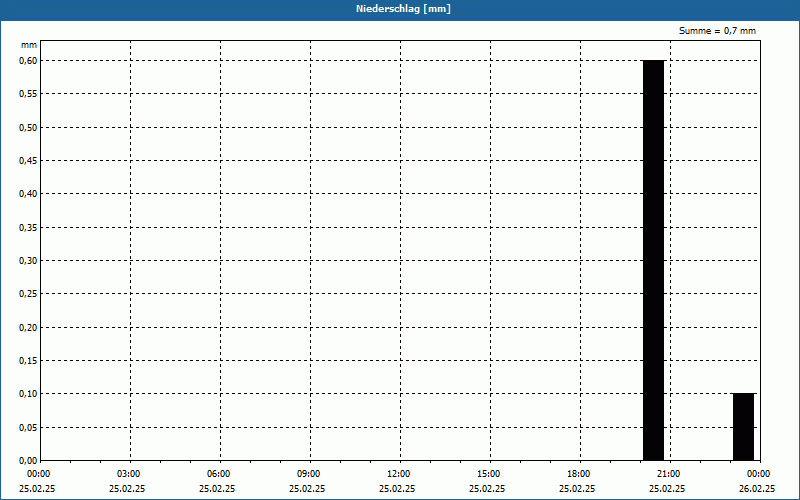Click the 0,55 y-axis value
Viewport: 800px width, 500px height.
(28, 94)
